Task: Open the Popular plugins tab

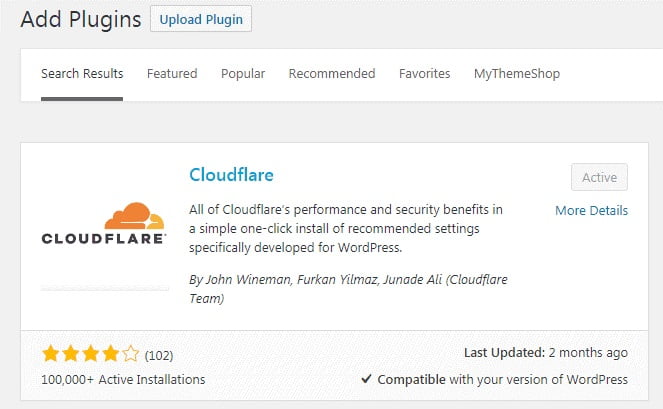Action: point(243,74)
